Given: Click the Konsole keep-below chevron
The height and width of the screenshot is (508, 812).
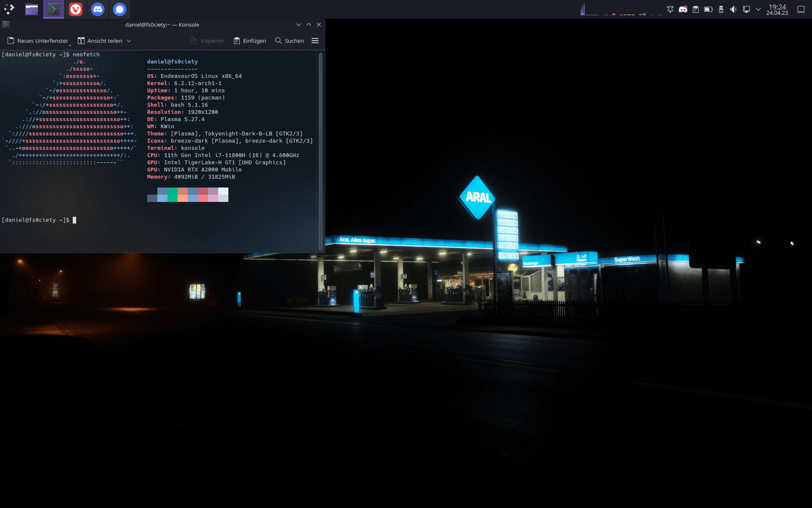Looking at the screenshot, I should pyautogui.click(x=299, y=25).
